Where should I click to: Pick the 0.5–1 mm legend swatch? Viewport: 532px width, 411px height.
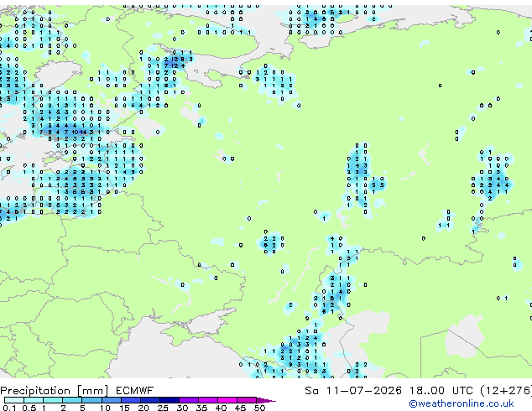pyautogui.click(x=34, y=400)
